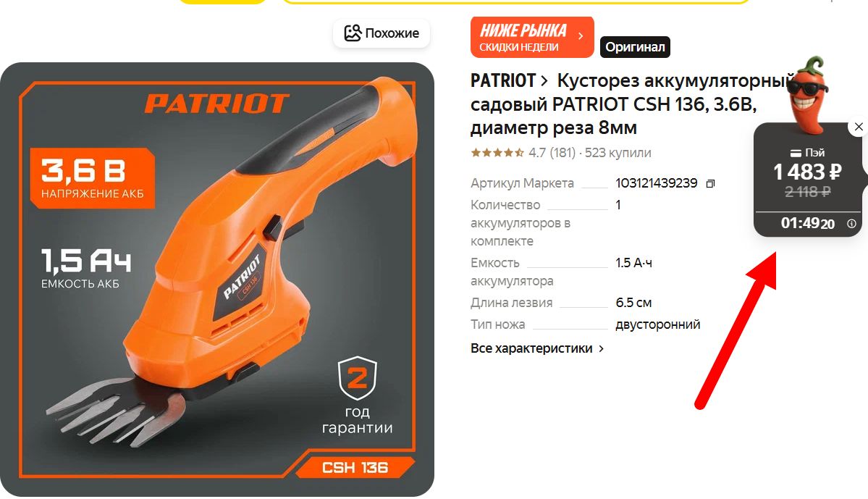Click the 01:49 countdown timer
The image size is (868, 499).
[808, 223]
